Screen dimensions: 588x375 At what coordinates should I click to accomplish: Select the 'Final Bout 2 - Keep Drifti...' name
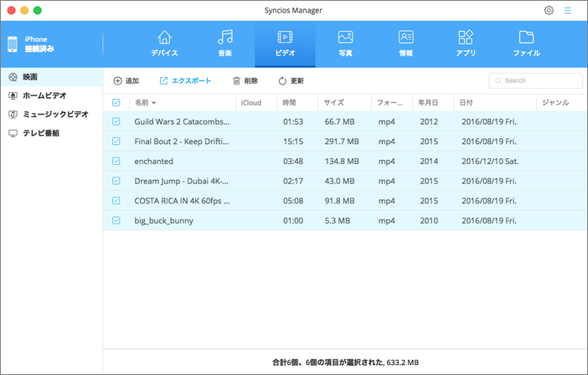pyautogui.click(x=182, y=141)
